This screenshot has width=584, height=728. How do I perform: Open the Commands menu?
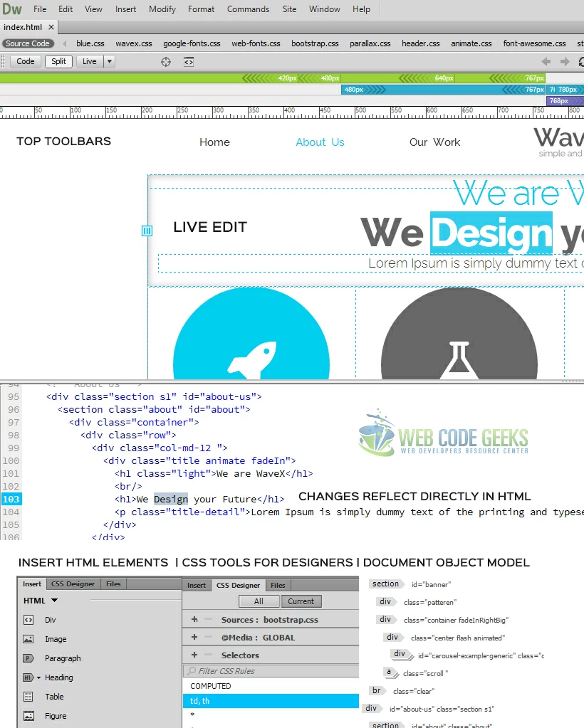click(248, 9)
